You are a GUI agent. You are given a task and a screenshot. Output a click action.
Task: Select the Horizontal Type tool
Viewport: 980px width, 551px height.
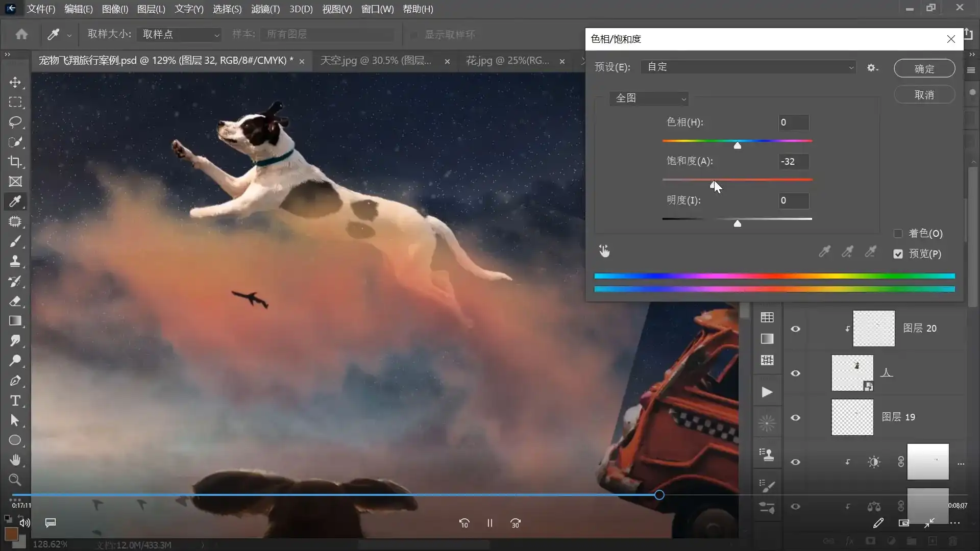(x=15, y=400)
